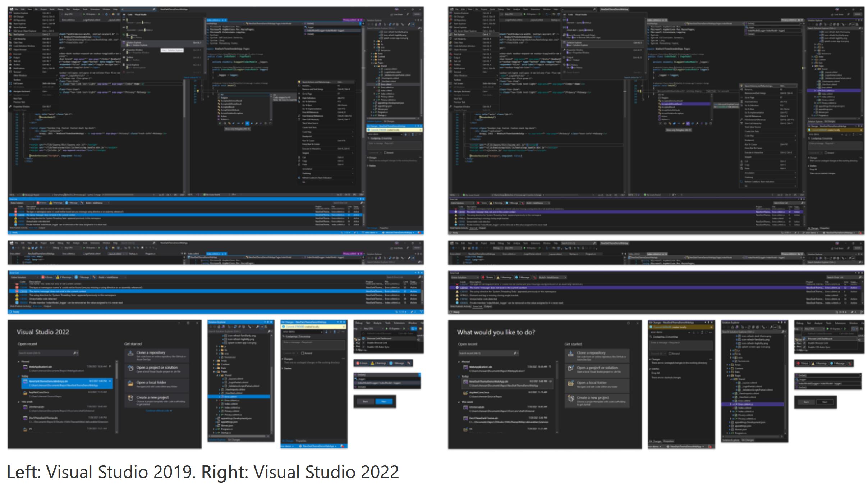Toggle Enable Browser Link in VS 2019 dropdown snippet
The width and height of the screenshot is (868, 488).
tap(389, 343)
